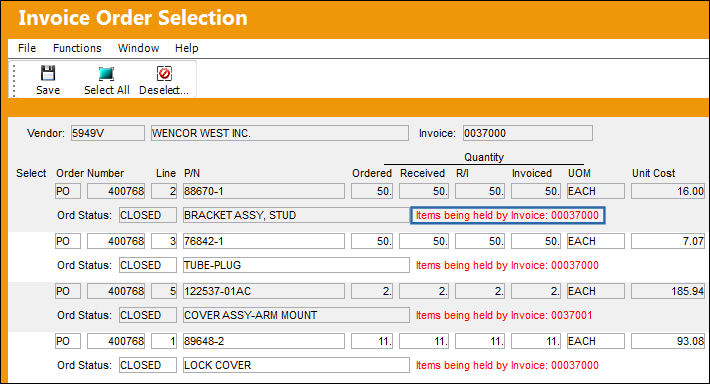Click the held-by-invoice message for TUBE-PLUG
Viewport: 710px width, 384px height.
[x=507, y=265]
